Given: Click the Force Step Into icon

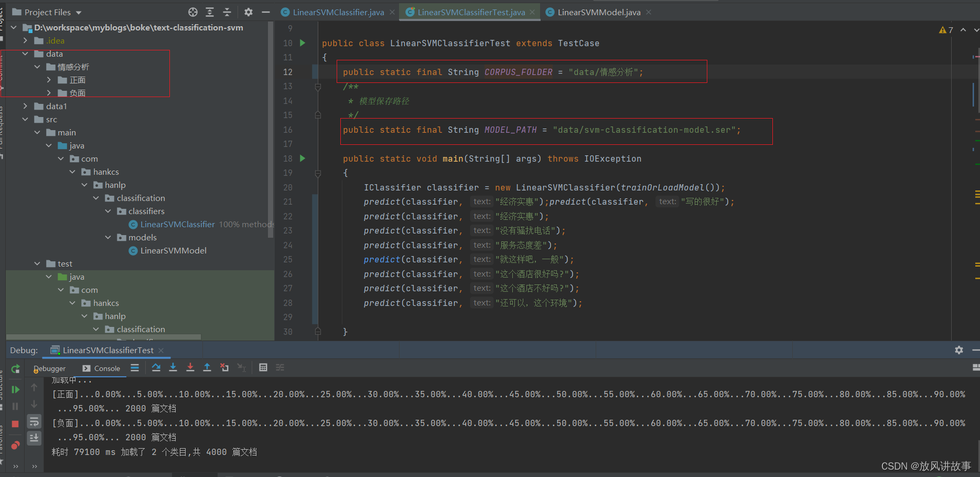Looking at the screenshot, I should (x=190, y=367).
